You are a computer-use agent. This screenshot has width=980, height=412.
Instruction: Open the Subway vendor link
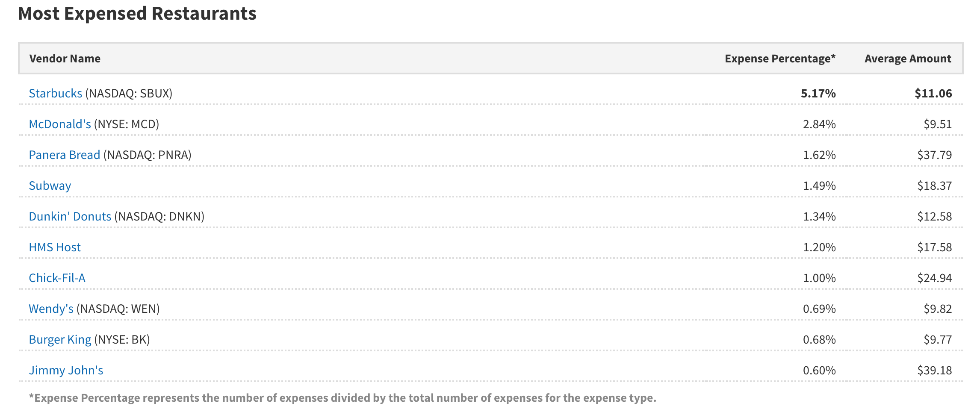point(50,186)
